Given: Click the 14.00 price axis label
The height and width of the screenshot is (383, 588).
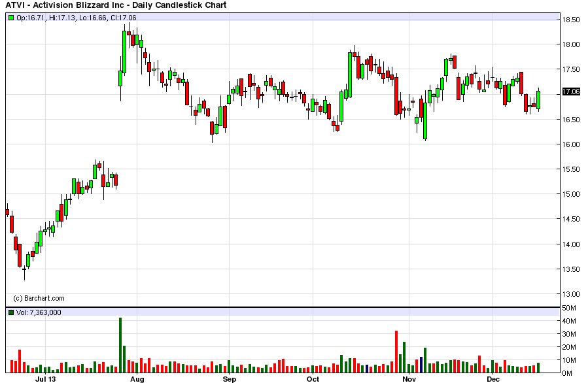Looking at the screenshot, I should point(571,244).
